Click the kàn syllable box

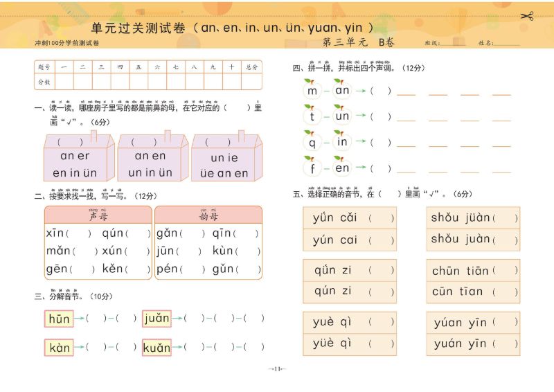[59, 348]
